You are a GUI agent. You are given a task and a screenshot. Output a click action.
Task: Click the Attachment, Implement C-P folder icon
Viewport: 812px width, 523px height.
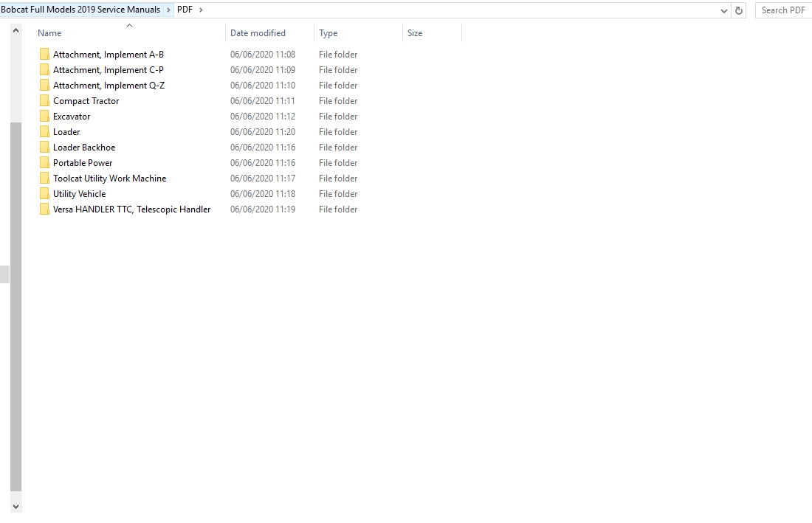pos(44,70)
